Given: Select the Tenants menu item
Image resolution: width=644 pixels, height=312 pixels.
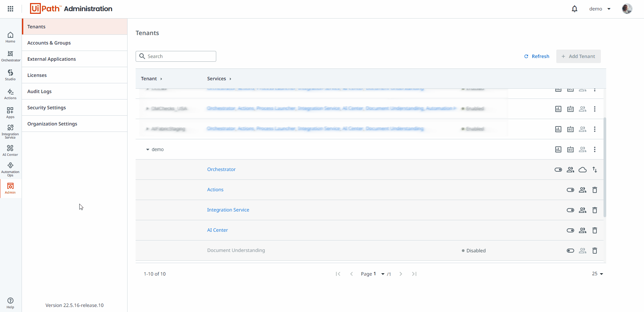Looking at the screenshot, I should click(75, 27).
